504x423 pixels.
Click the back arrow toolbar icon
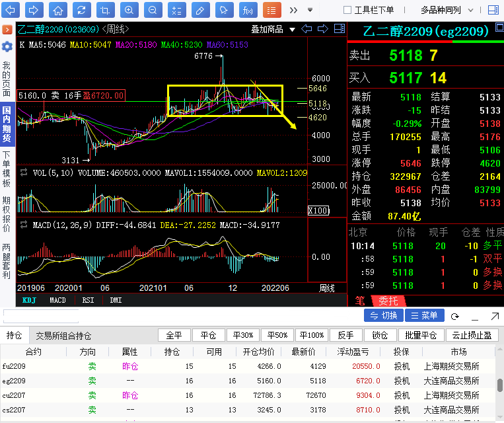coord(11,10)
